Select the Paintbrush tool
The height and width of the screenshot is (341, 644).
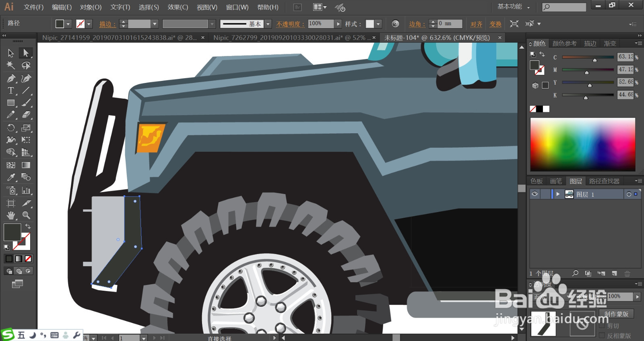(26, 103)
